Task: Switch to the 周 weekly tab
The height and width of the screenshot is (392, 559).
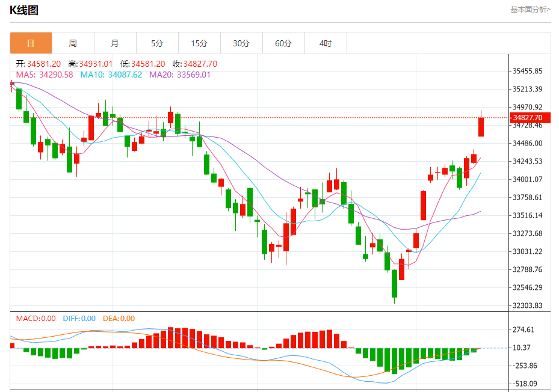Action: [73, 43]
